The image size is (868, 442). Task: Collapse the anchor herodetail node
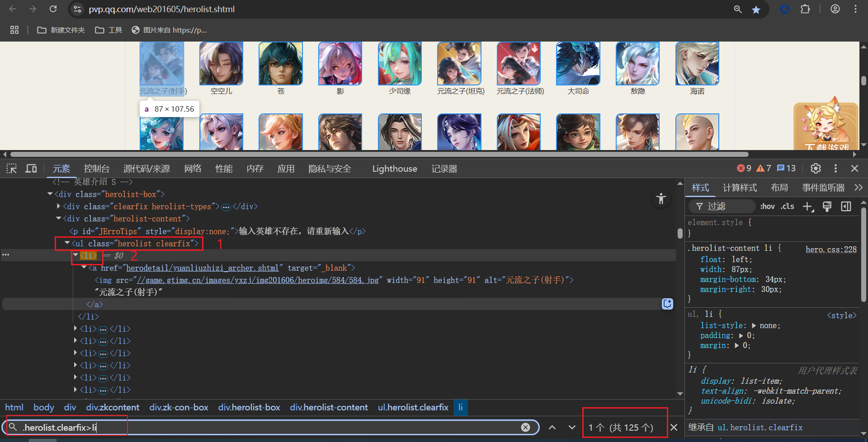tap(84, 268)
